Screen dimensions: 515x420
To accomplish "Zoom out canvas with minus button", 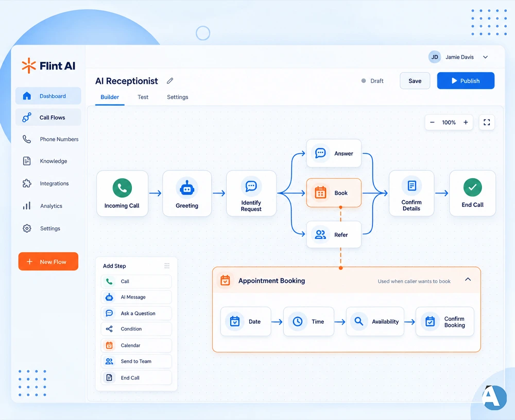I will point(432,122).
